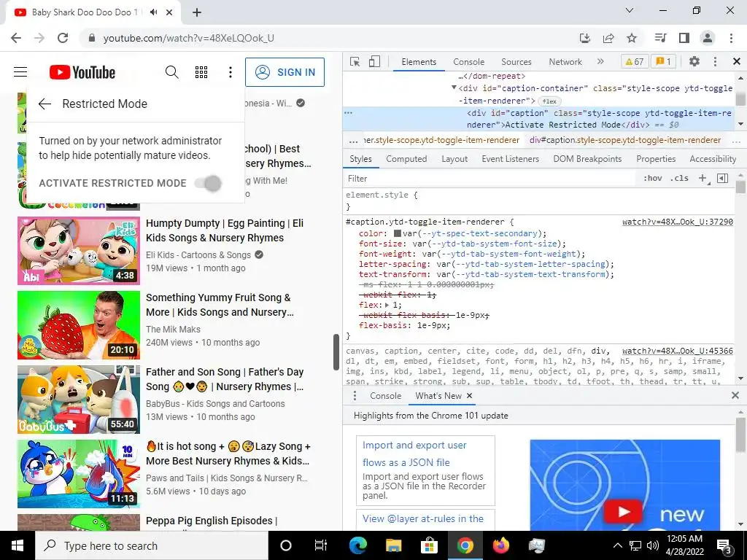Toggle Chrome side panel icon

(x=684, y=38)
